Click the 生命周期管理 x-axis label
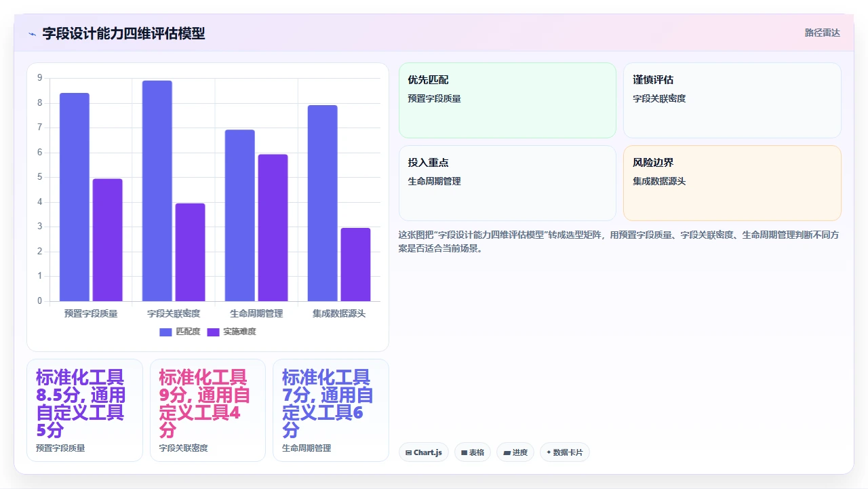The height and width of the screenshot is (489, 868). click(x=256, y=314)
